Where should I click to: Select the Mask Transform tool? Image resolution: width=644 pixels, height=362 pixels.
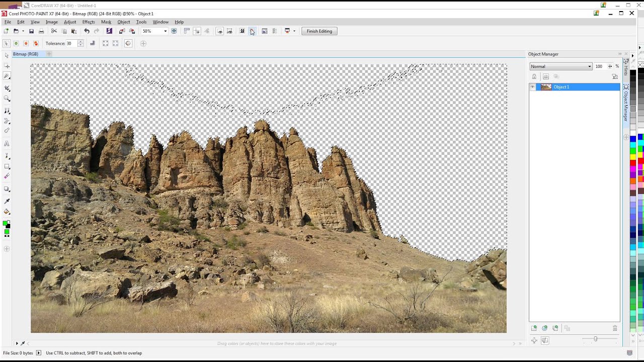coord(7,66)
